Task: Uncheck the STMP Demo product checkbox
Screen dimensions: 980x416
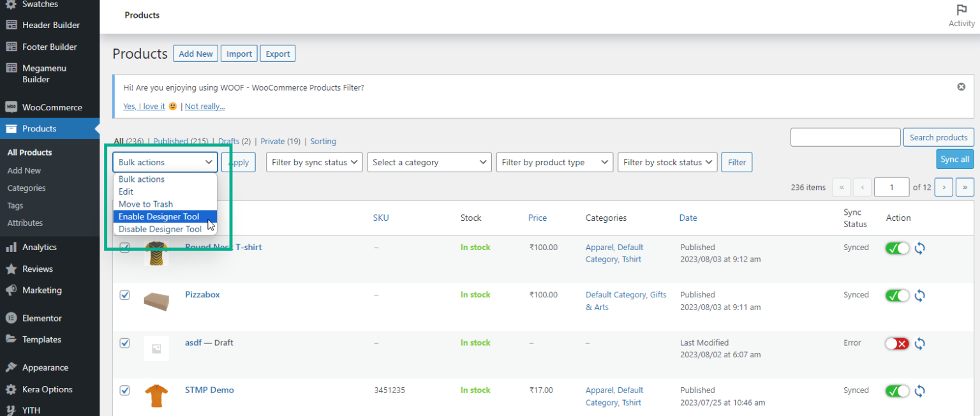Action: (x=124, y=390)
